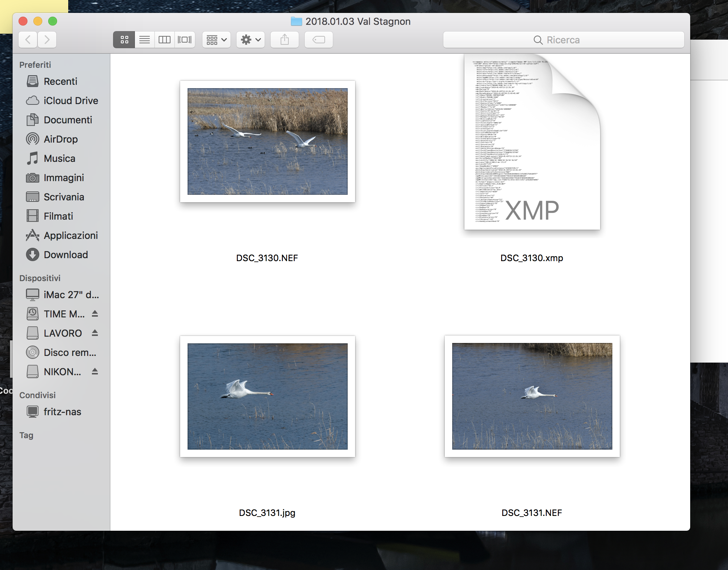This screenshot has height=570, width=728.
Task: Click the Edit Tags toolbar button
Action: pos(319,40)
